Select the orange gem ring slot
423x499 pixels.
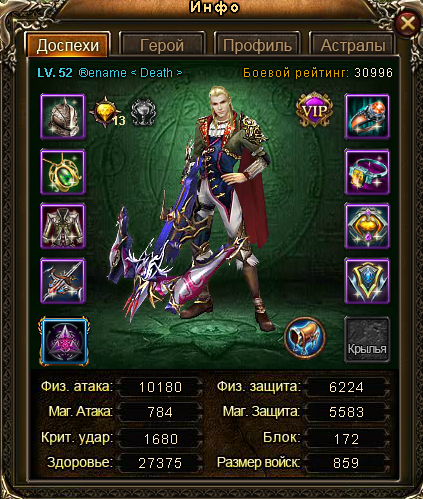(x=367, y=116)
